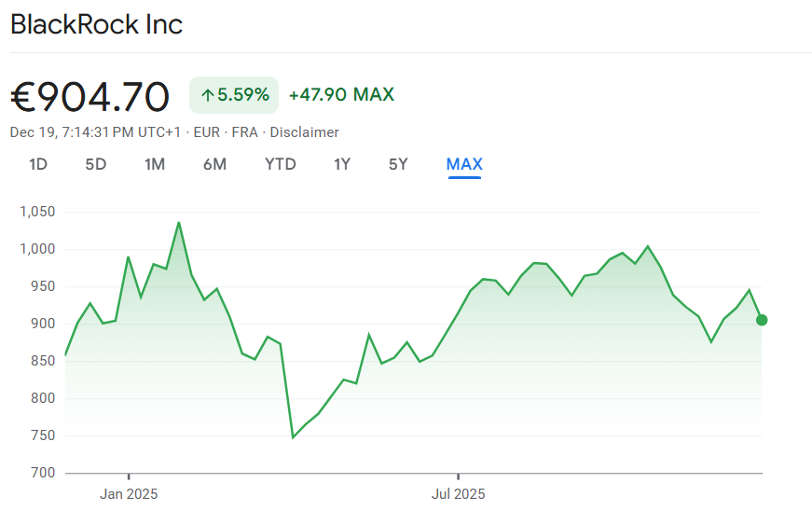The image size is (812, 511).
Task: Switch to the 5D range tab
Action: (96, 165)
